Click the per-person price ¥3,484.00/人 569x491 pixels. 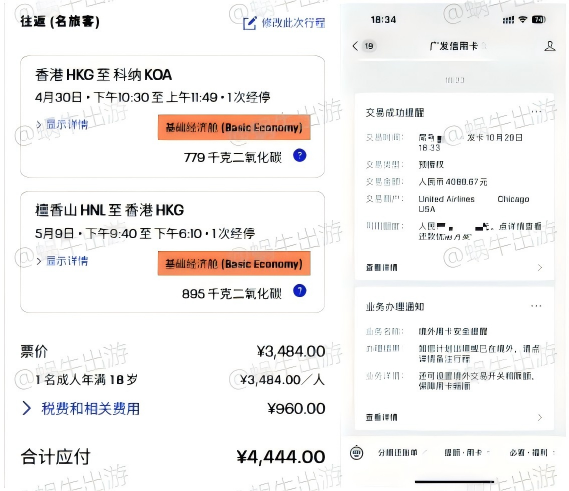point(282,380)
